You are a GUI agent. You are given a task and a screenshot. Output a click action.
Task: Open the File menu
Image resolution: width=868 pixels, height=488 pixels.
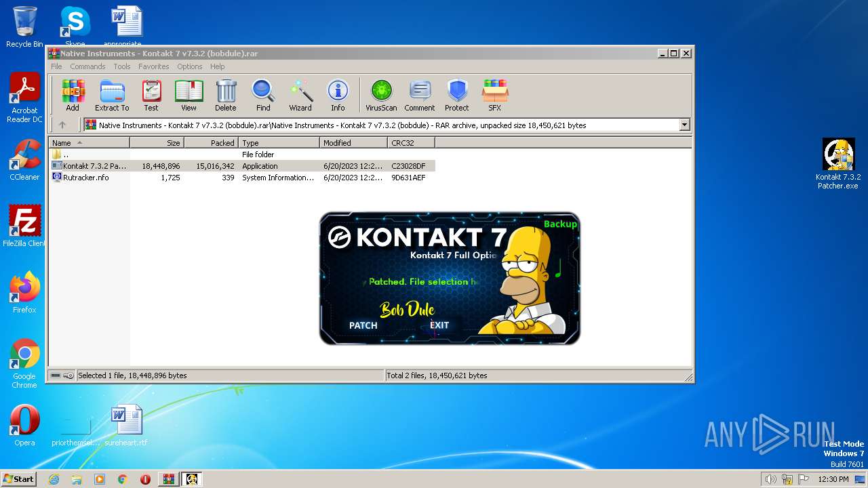click(x=56, y=66)
